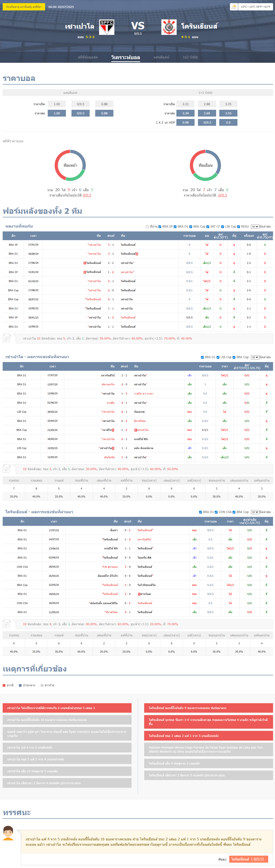Image resolution: width=275 pixels, height=868 pixels.
Task: Click the blue ปานกลาง legend square
Action: [20, 685]
